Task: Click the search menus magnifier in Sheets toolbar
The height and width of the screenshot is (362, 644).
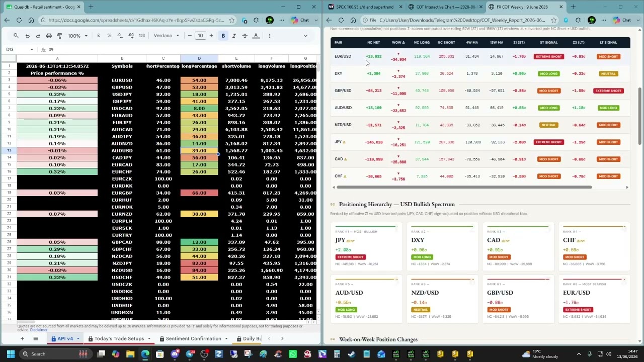Action: (x=16, y=36)
